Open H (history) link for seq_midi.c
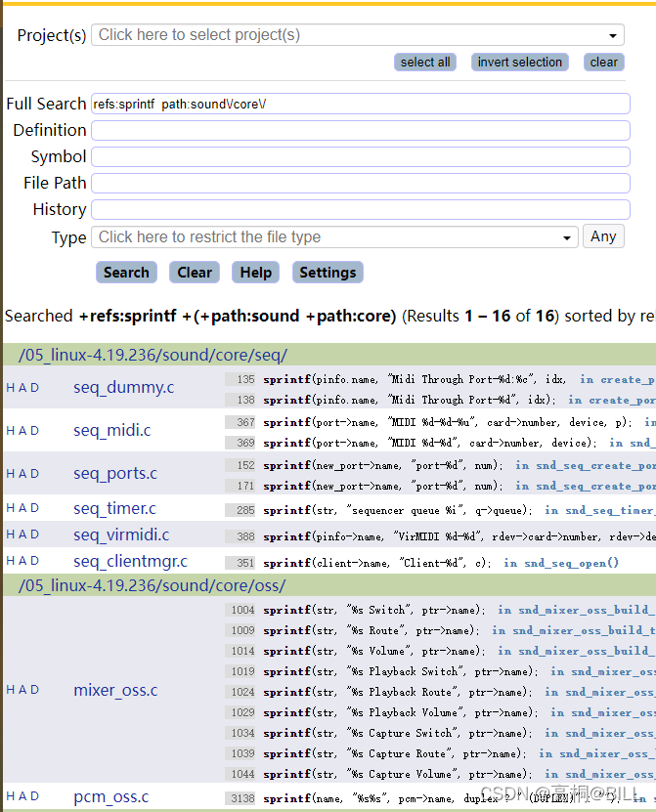This screenshot has height=812, width=656. click(x=11, y=431)
